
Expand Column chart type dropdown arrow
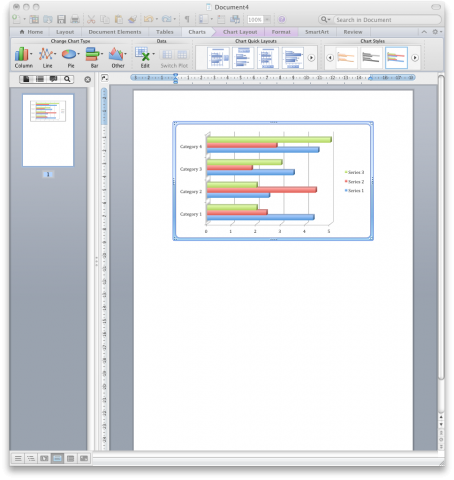click(31, 54)
